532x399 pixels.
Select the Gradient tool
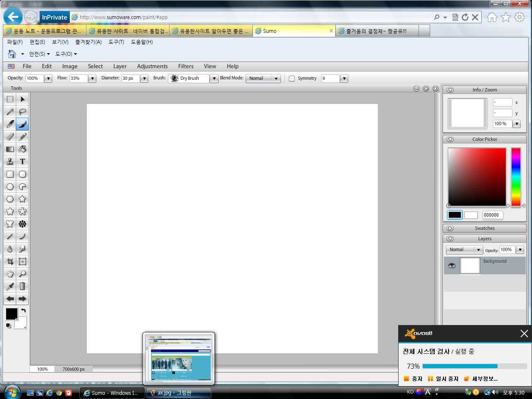(x=10, y=149)
